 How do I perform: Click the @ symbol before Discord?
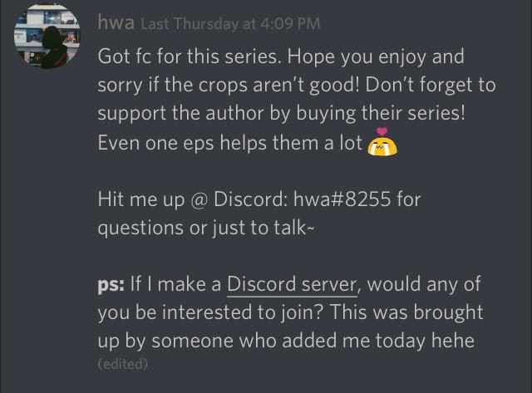click(199, 199)
